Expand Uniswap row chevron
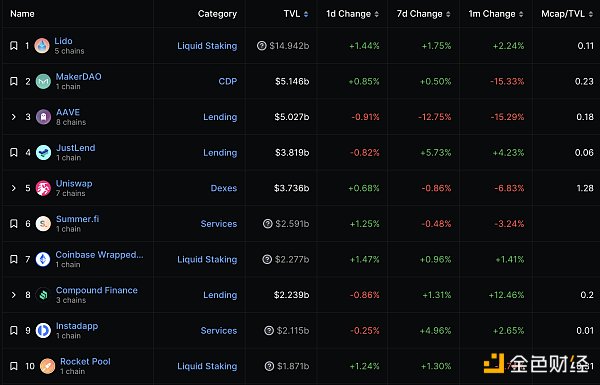This screenshot has width=600, height=385. (x=14, y=188)
